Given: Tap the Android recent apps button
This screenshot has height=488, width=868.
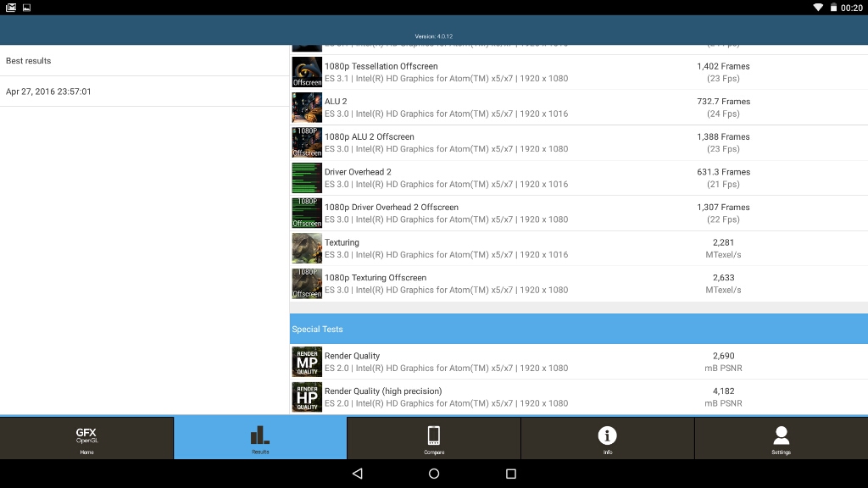Looking at the screenshot, I should (x=511, y=474).
